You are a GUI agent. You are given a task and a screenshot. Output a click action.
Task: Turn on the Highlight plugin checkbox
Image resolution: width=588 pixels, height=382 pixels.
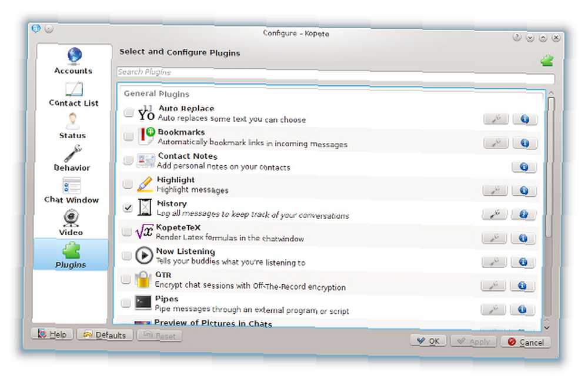pos(128,184)
